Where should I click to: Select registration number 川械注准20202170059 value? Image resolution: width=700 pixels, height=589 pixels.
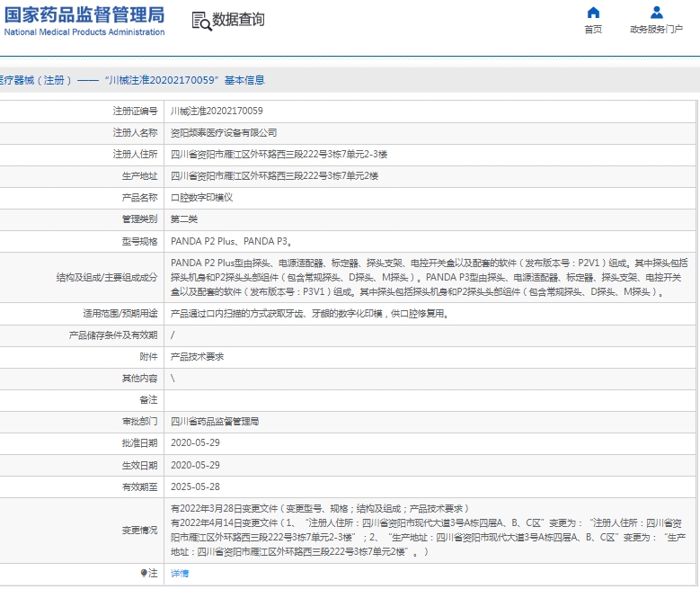click(217, 111)
